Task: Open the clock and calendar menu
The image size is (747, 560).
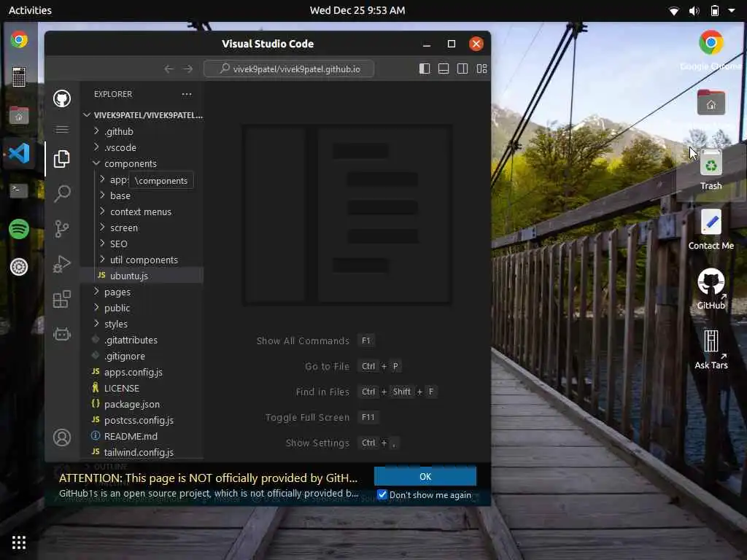Action: [357, 10]
